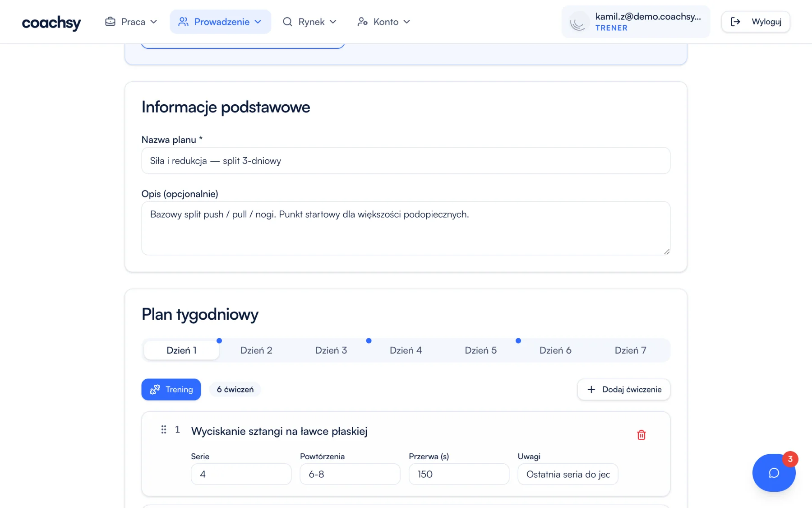Open the Prowadzenie menu
The image size is (812, 508).
[220, 22]
